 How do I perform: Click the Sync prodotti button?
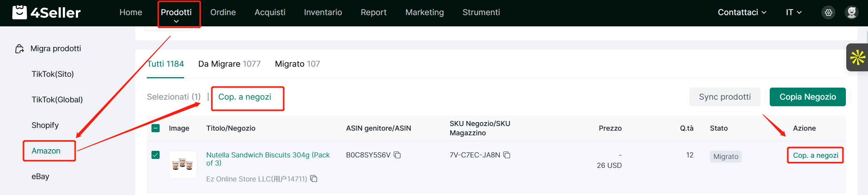point(725,97)
